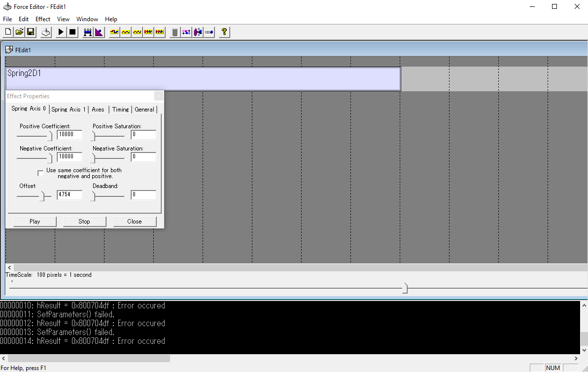Insert the effect with purple damper icon
588x372 pixels.
tap(198, 32)
